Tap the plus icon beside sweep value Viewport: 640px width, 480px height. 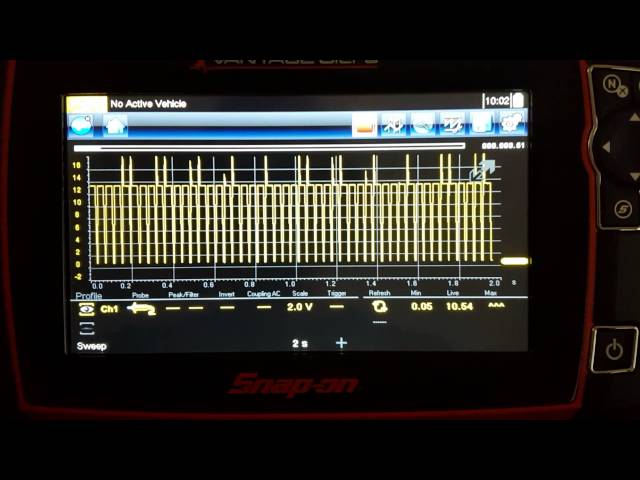341,343
